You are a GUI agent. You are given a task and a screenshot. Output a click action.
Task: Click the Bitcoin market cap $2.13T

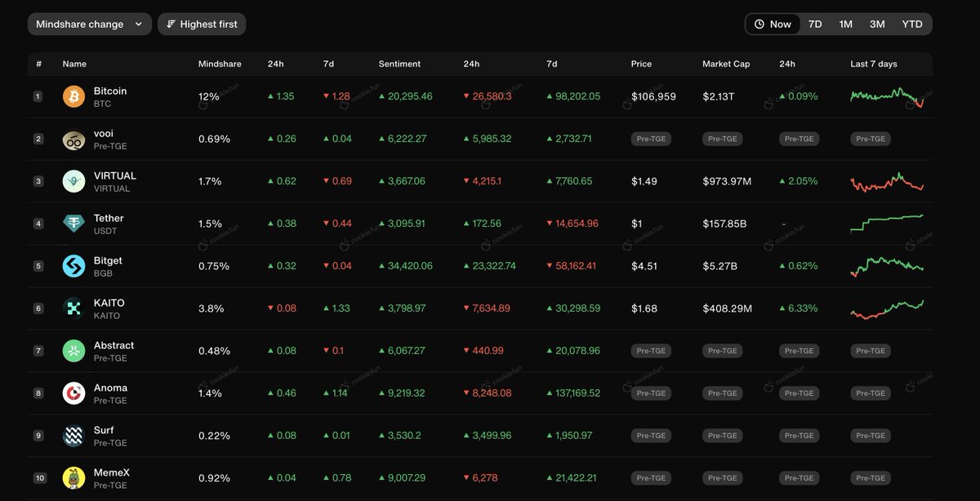tap(719, 96)
